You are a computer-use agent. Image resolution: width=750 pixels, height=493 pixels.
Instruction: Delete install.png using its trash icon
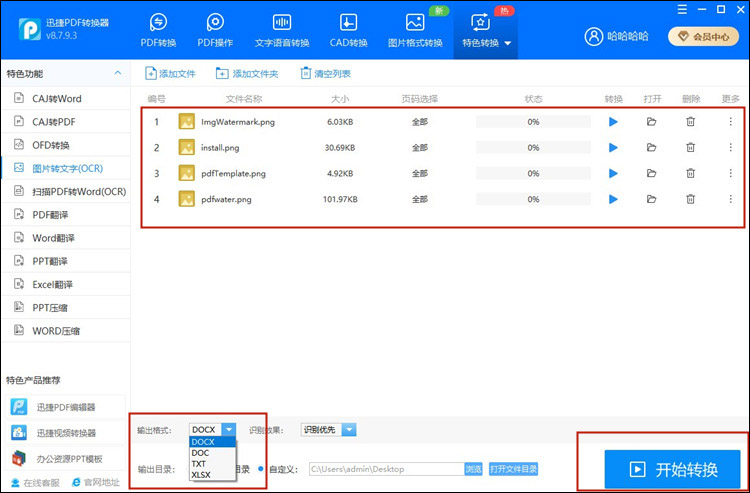[x=691, y=148]
